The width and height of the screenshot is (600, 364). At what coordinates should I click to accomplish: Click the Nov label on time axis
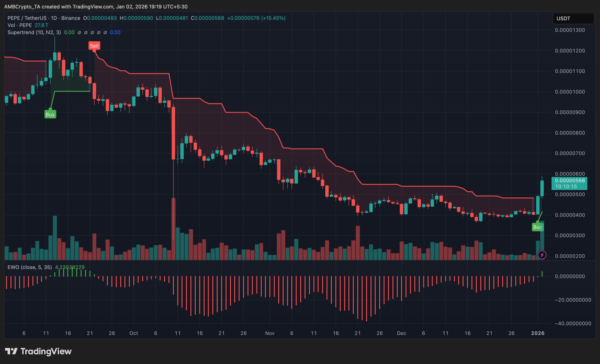[x=270, y=333]
